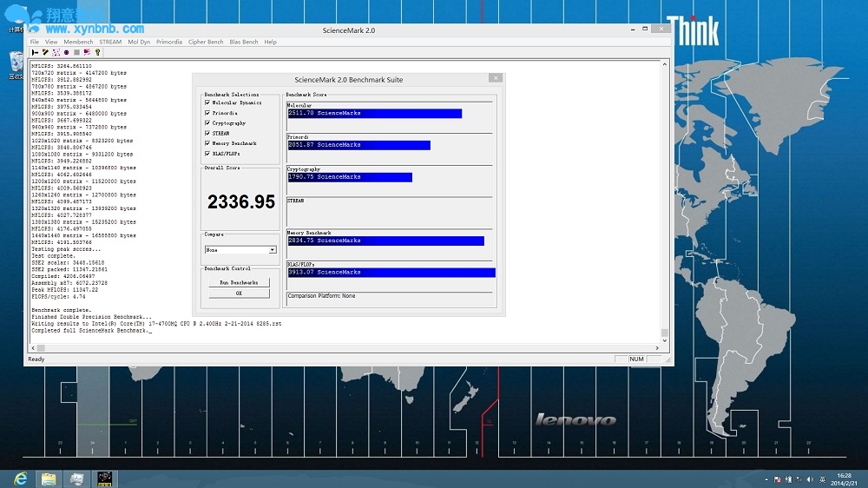Click the 'Peak MFLOPS: 11347.22' log line
The image size is (868, 488).
[64, 290]
